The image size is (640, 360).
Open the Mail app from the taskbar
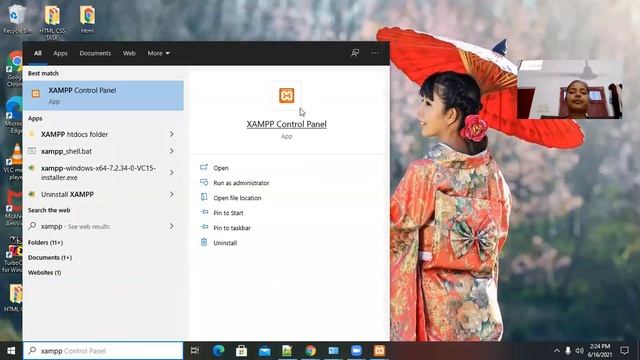[264, 351]
